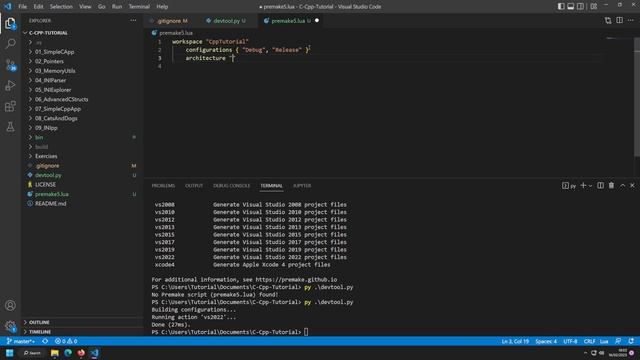Click the Open Changes icon in editor toolbar
Screen dimensions: 640x360
[608, 20]
